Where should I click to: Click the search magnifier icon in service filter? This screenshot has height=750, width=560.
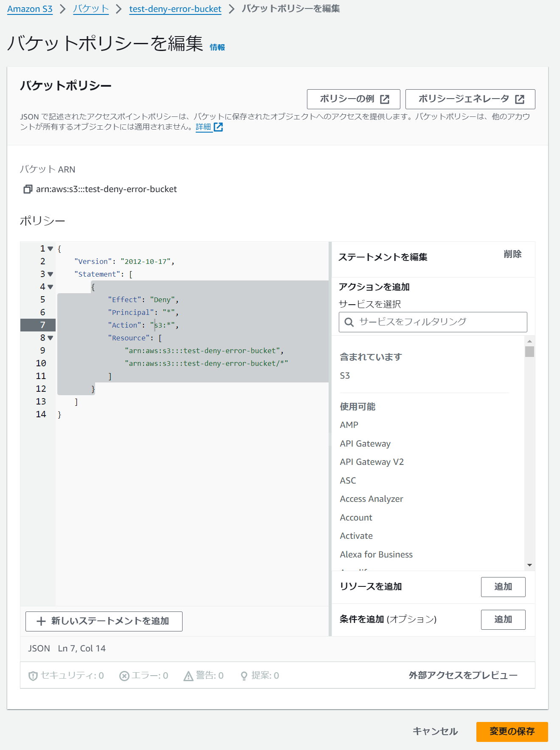pyautogui.click(x=349, y=322)
